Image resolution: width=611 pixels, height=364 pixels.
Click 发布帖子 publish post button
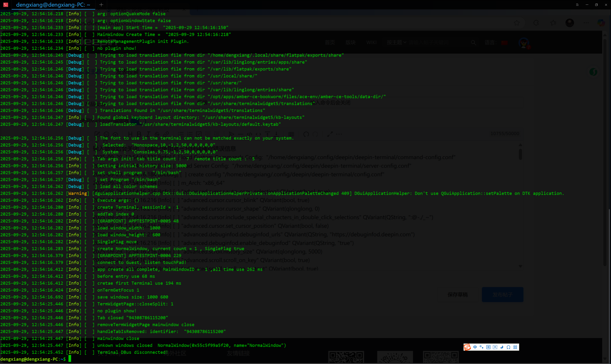(x=502, y=295)
